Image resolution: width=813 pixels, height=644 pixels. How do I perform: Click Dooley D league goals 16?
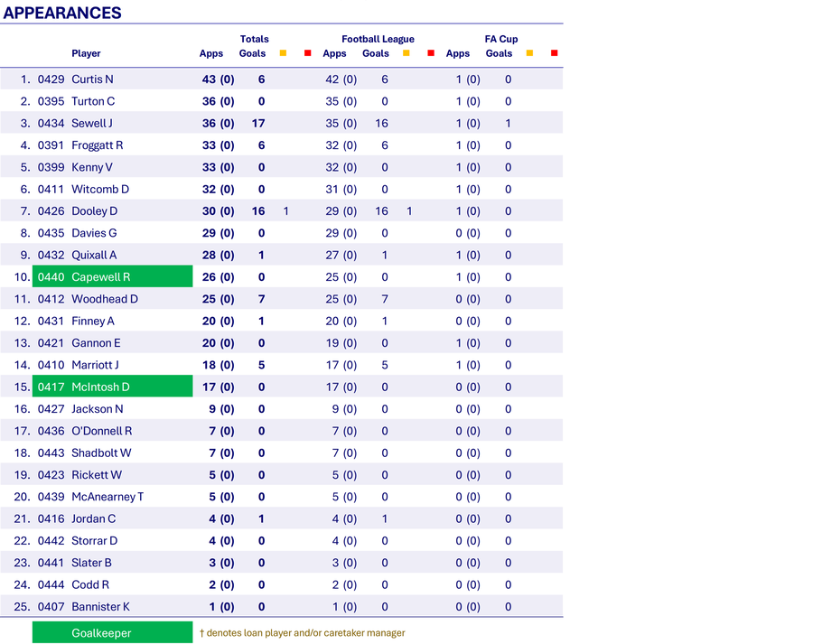[381, 211]
